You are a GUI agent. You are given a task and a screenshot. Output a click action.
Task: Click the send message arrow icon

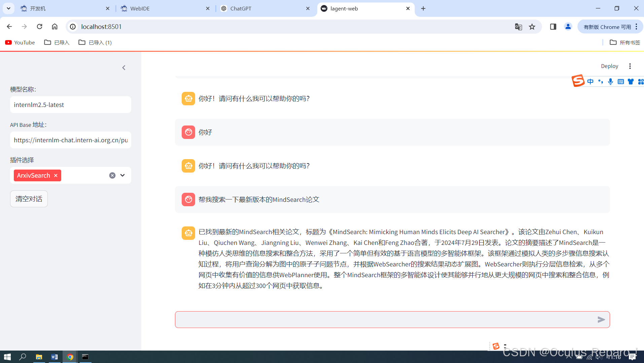coord(602,320)
